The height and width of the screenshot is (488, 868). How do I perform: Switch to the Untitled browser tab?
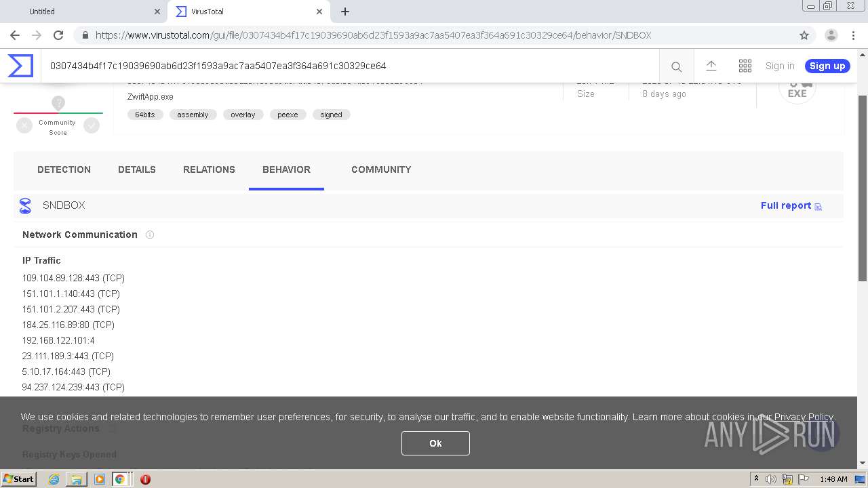84,12
